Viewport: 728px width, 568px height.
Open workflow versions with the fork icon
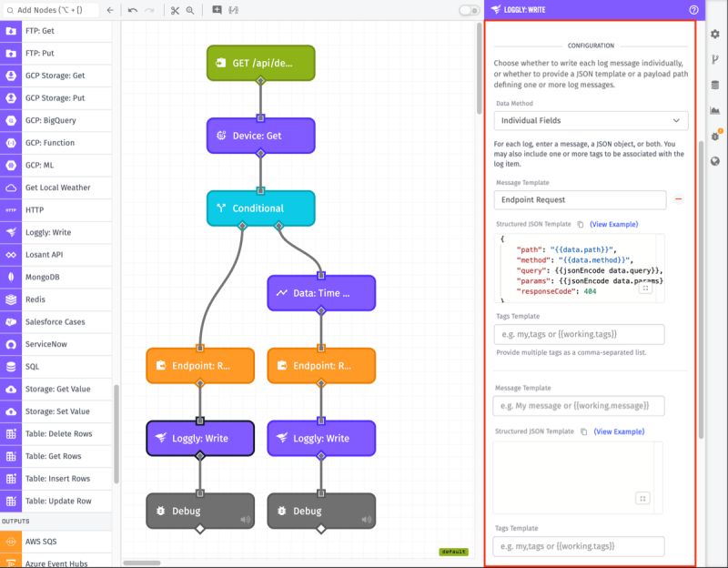coord(715,57)
